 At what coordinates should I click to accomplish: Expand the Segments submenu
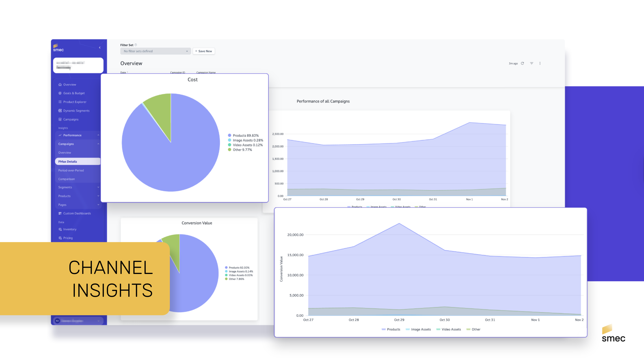pyautogui.click(x=98, y=187)
